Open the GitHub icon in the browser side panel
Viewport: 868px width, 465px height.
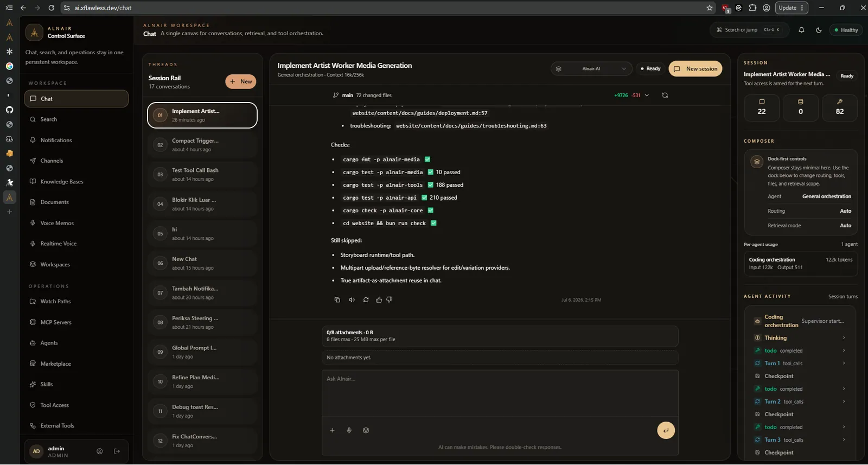pyautogui.click(x=9, y=110)
